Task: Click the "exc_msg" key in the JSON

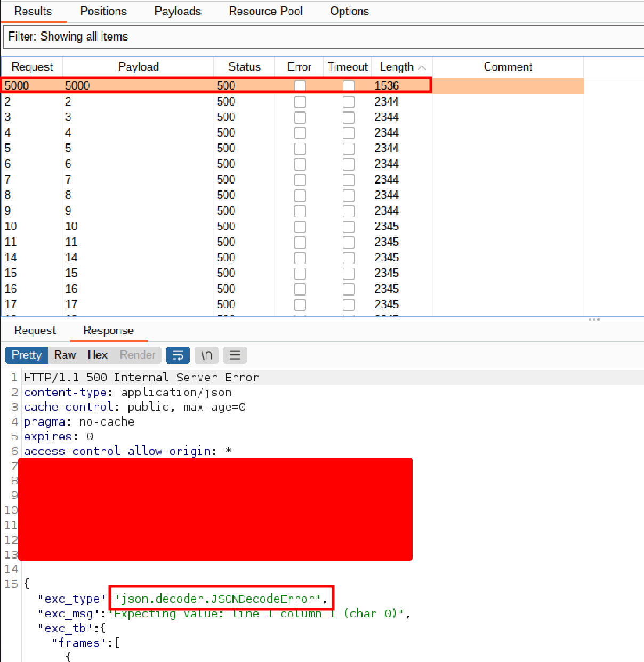Action: [x=69, y=614]
